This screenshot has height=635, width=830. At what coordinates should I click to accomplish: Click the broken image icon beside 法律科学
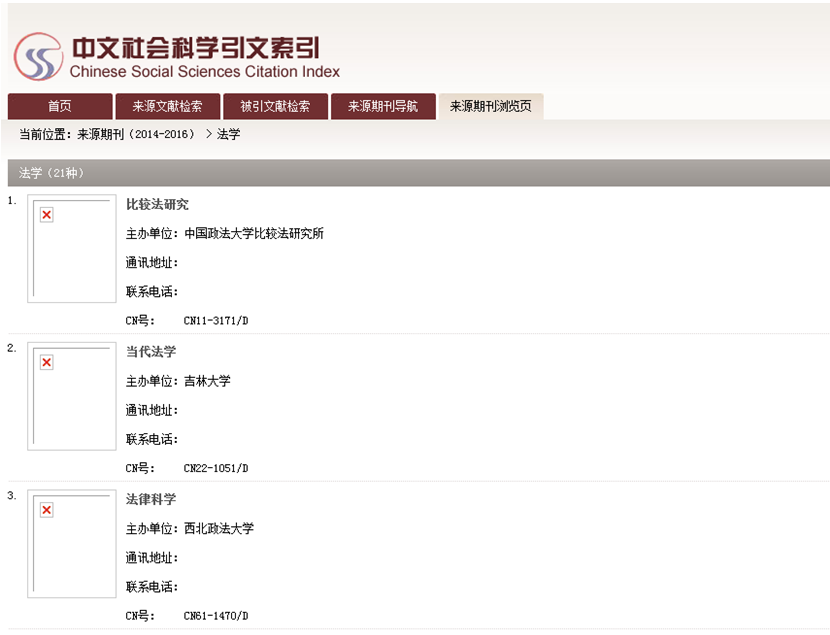(x=46, y=510)
